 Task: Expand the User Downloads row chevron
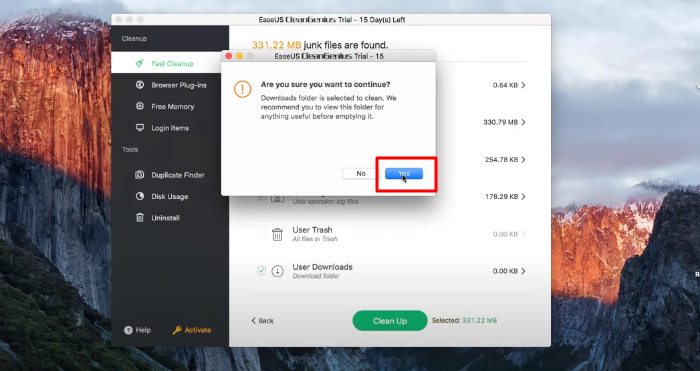click(523, 271)
